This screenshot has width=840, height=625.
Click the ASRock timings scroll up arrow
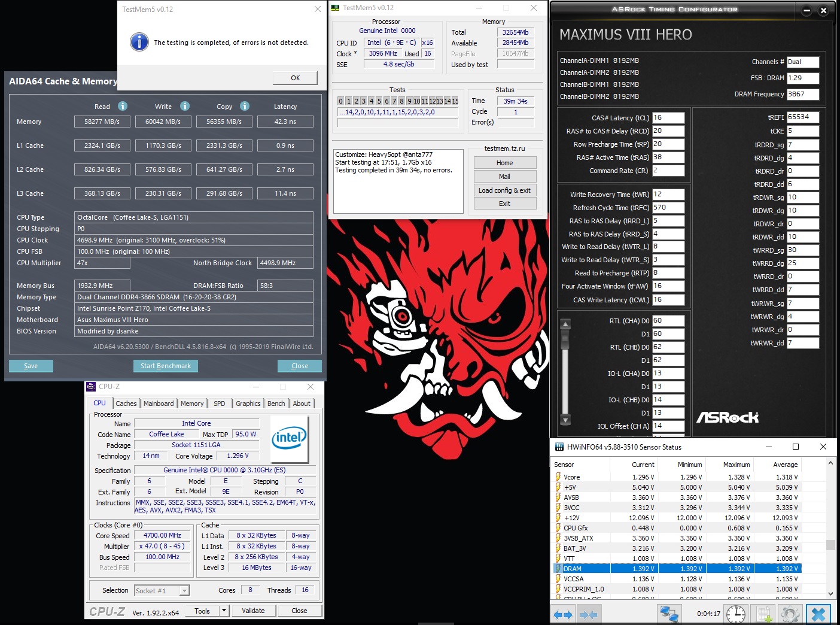pos(565,324)
